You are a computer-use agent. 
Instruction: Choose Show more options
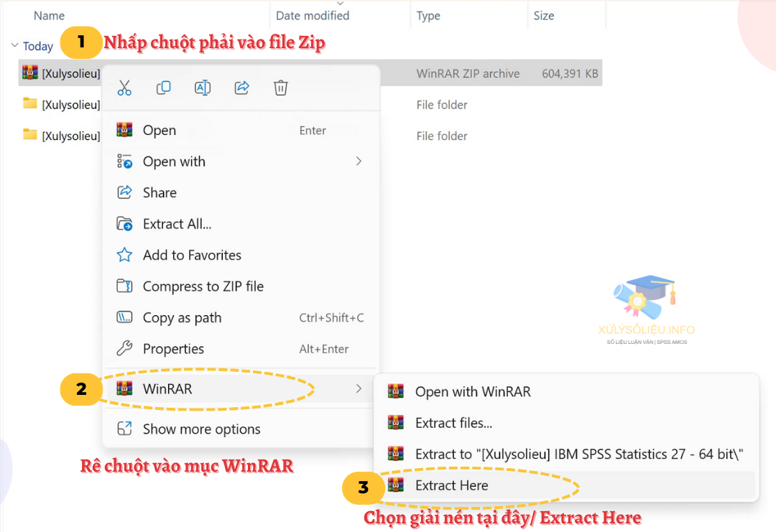point(241,429)
